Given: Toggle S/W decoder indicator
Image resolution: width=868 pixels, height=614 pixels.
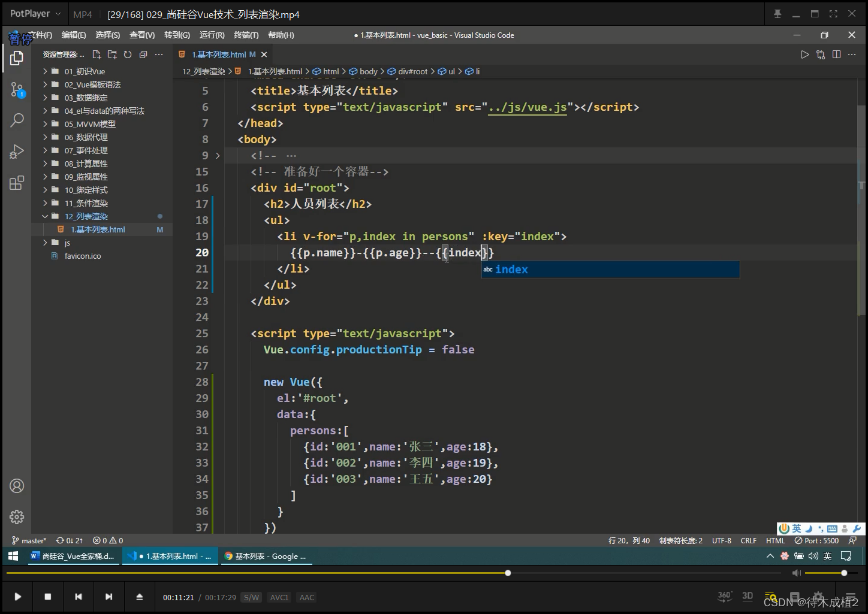Looking at the screenshot, I should tap(251, 597).
